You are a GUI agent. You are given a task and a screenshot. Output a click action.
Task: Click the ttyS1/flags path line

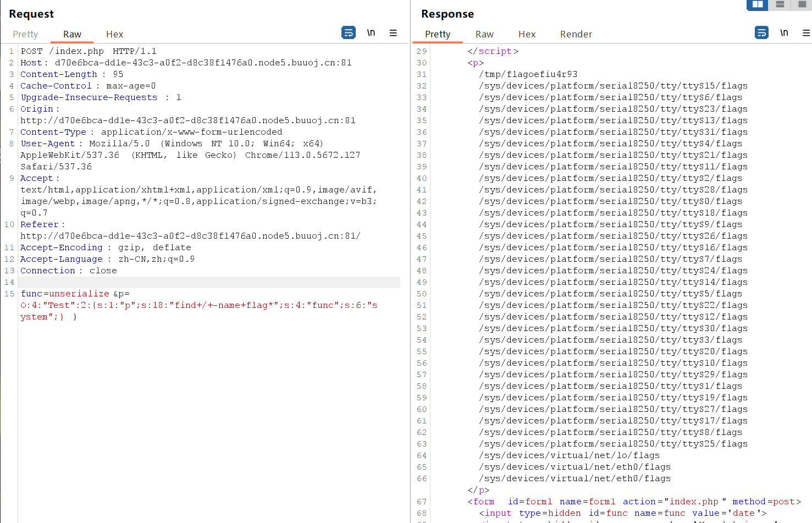click(610, 386)
